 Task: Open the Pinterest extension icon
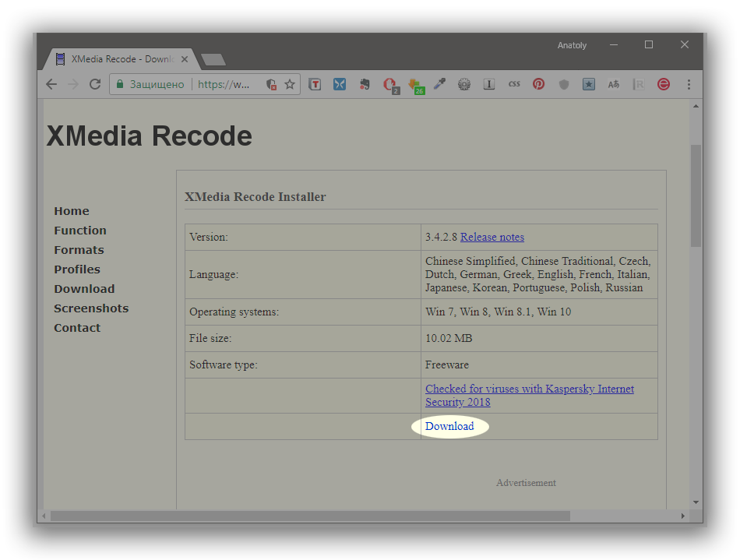pyautogui.click(x=538, y=84)
